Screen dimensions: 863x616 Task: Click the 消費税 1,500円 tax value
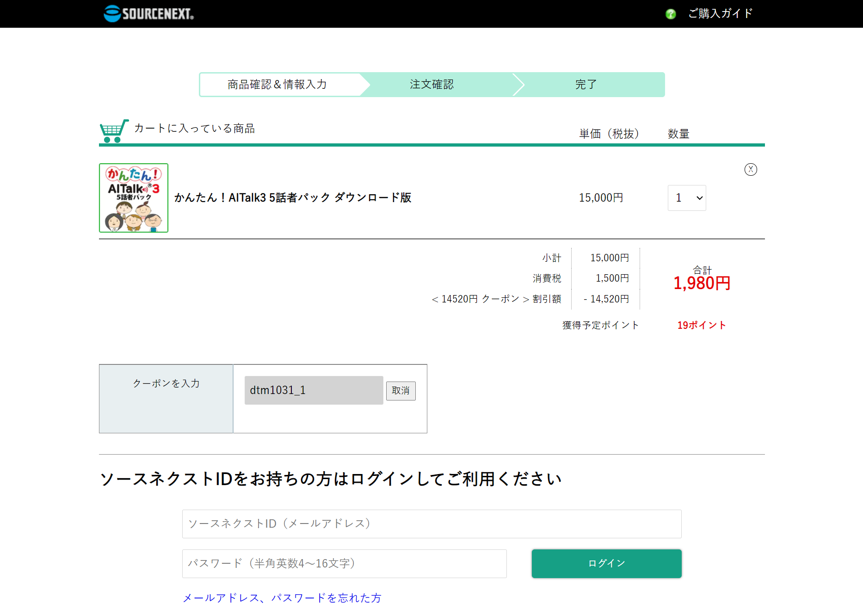(612, 278)
